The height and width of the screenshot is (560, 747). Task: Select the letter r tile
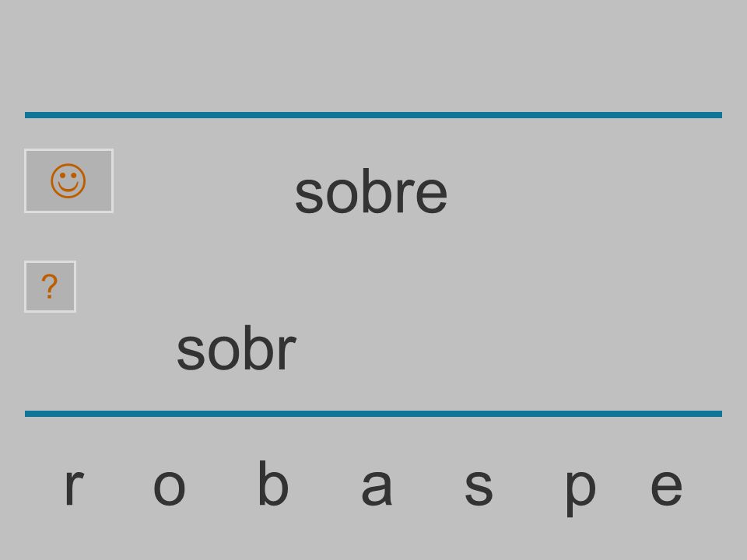click(74, 487)
